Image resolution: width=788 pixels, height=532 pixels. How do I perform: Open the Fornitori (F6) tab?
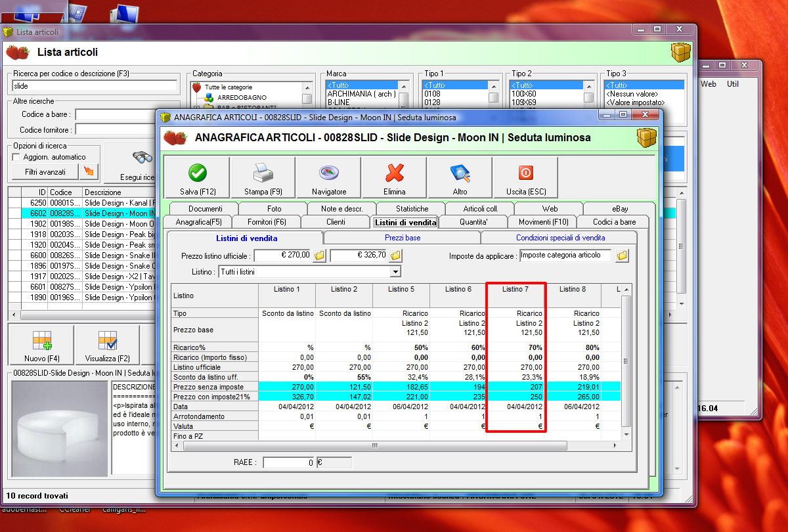[267, 221]
